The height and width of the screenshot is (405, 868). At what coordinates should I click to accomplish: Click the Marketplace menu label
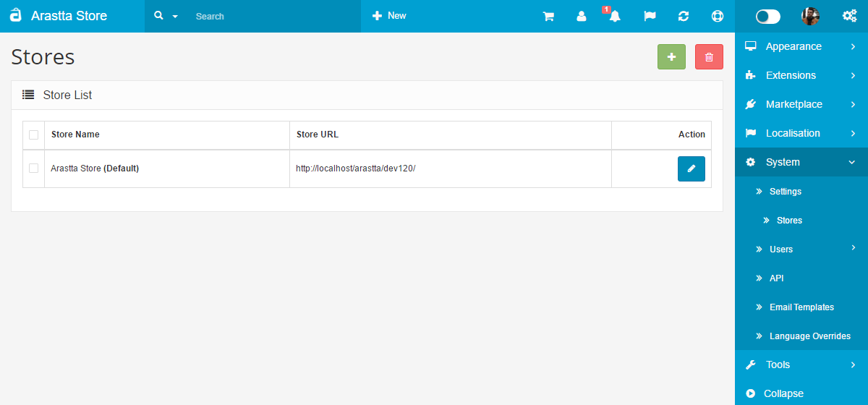(x=794, y=104)
